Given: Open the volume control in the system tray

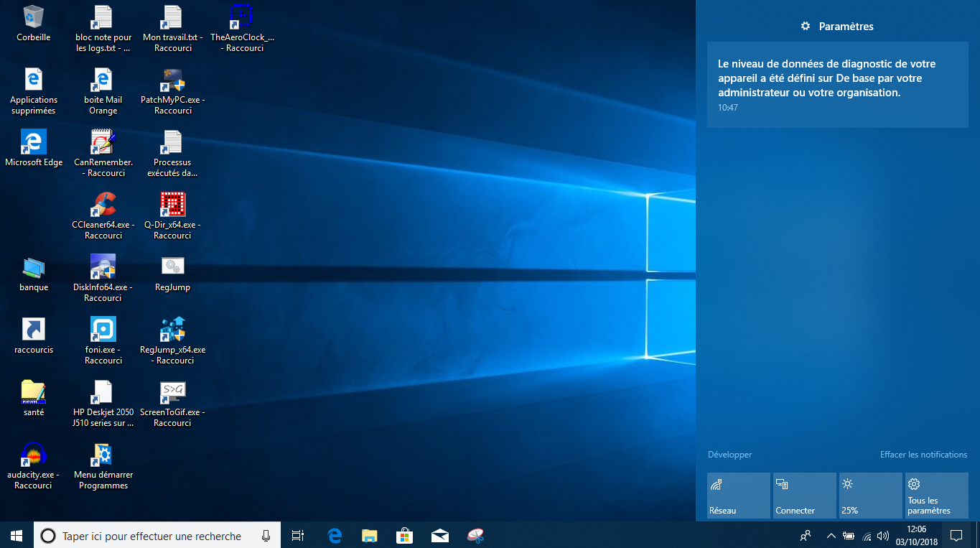Looking at the screenshot, I should [x=882, y=535].
